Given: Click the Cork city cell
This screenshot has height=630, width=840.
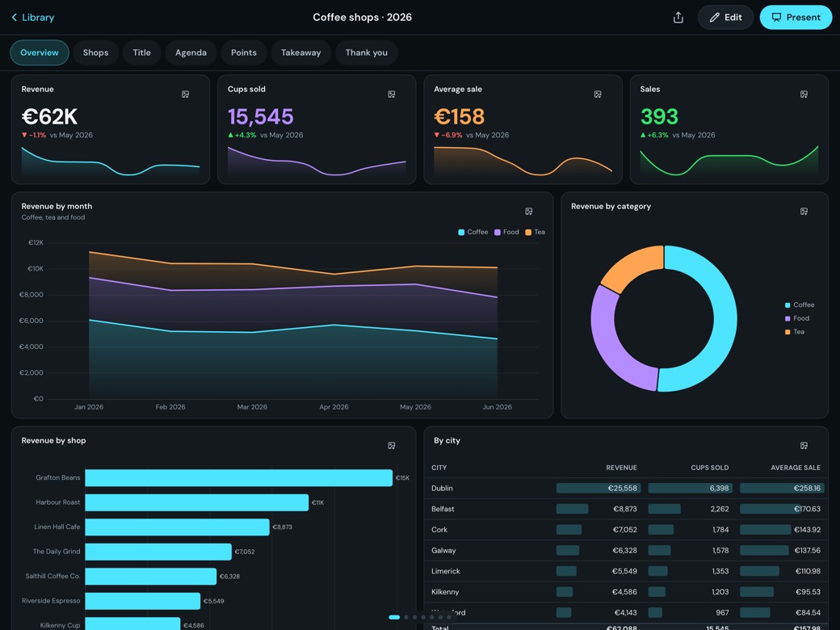Looking at the screenshot, I should click(439, 530).
